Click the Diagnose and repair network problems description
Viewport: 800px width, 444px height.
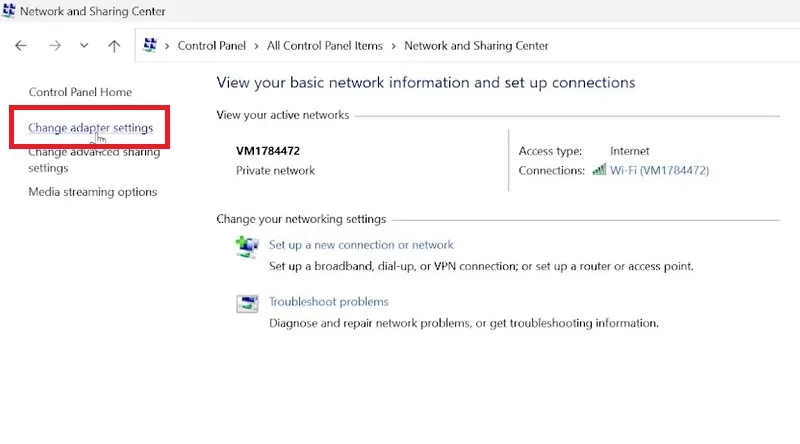click(464, 323)
